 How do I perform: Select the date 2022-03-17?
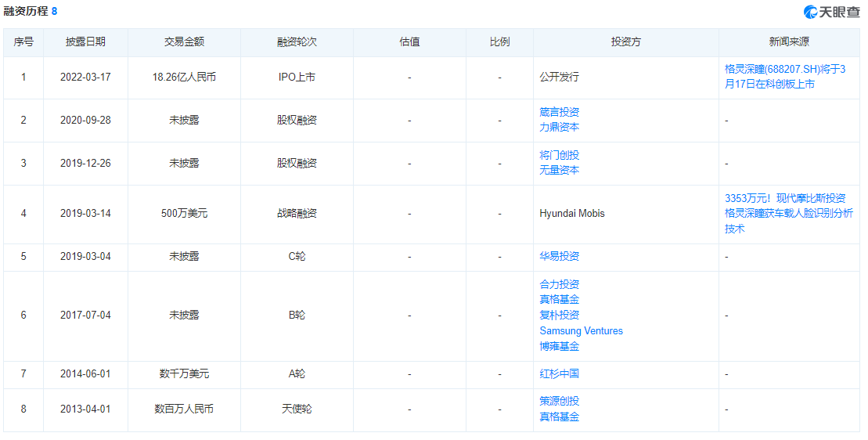85,78
